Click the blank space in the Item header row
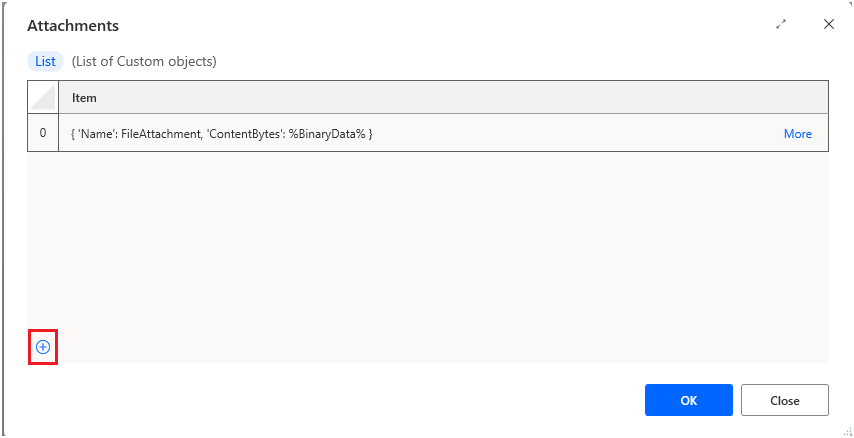The image size is (854, 438). coord(463,98)
